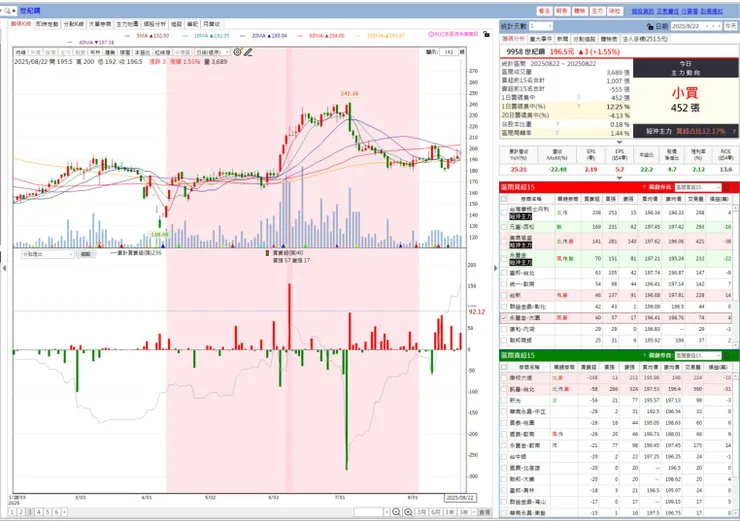Click the lock icon beside 日期

point(650,26)
